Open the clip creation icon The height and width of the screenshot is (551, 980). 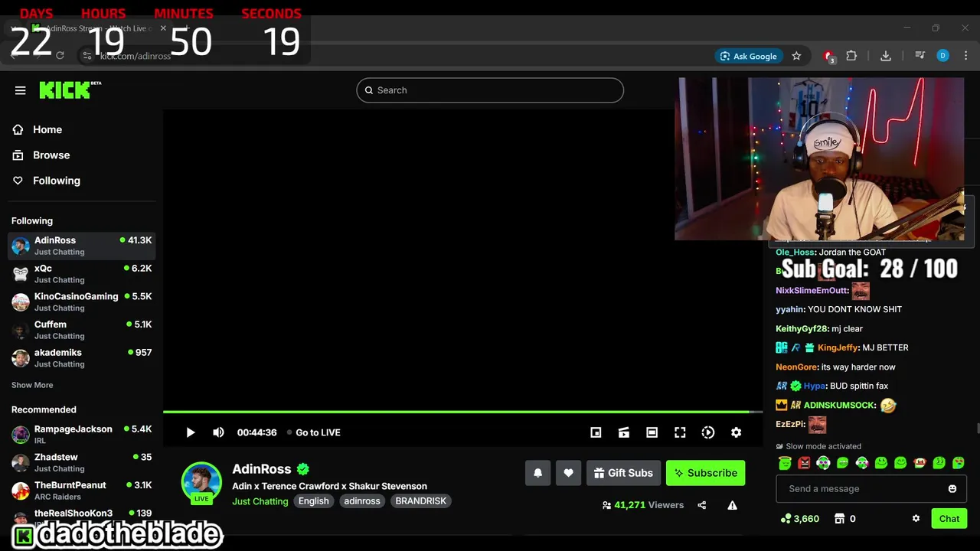tap(624, 432)
